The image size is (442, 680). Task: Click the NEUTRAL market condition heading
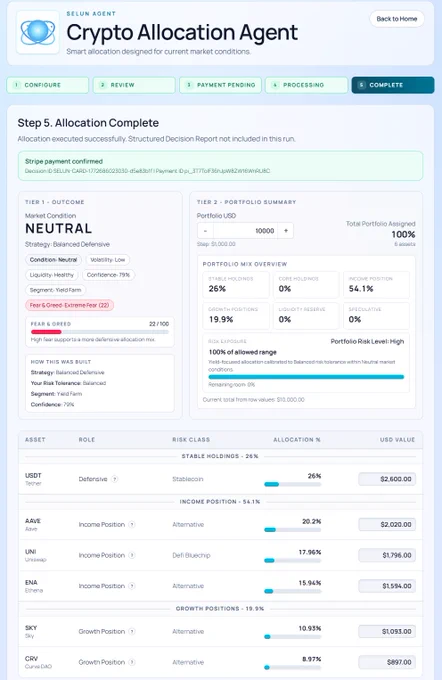(x=59, y=229)
